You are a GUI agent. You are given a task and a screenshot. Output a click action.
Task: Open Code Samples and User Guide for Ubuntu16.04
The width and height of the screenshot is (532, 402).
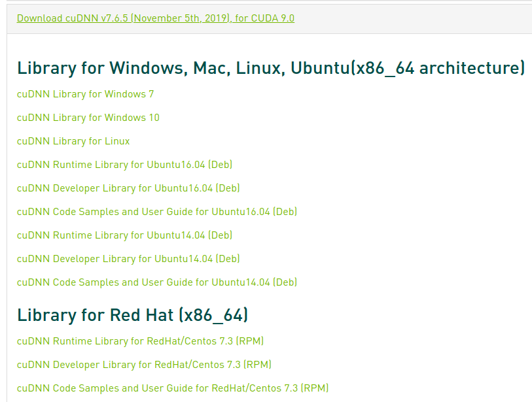pos(157,212)
